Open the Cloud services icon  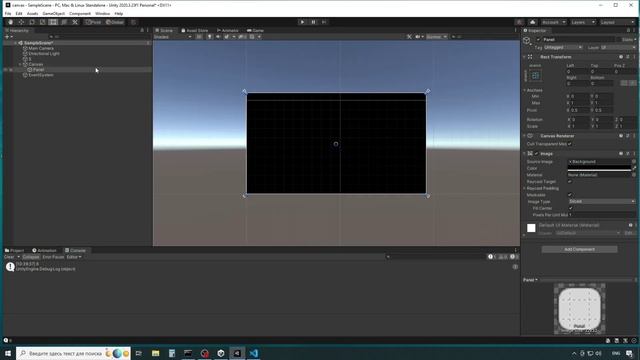tap(532, 22)
